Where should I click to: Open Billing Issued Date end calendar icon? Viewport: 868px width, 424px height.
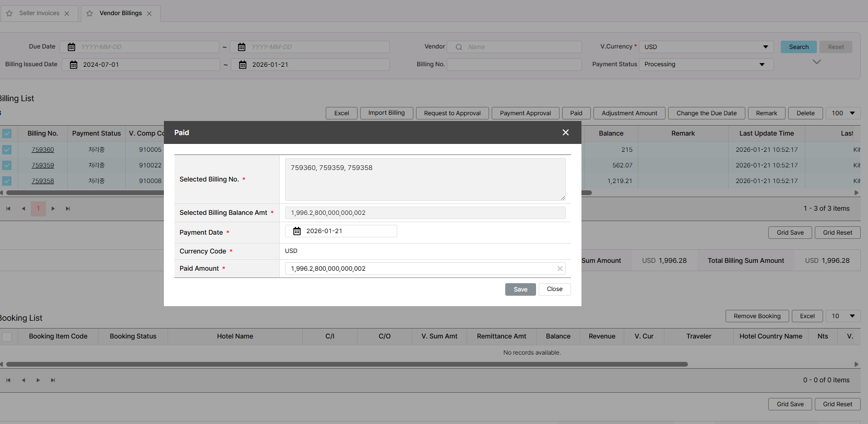[243, 65]
